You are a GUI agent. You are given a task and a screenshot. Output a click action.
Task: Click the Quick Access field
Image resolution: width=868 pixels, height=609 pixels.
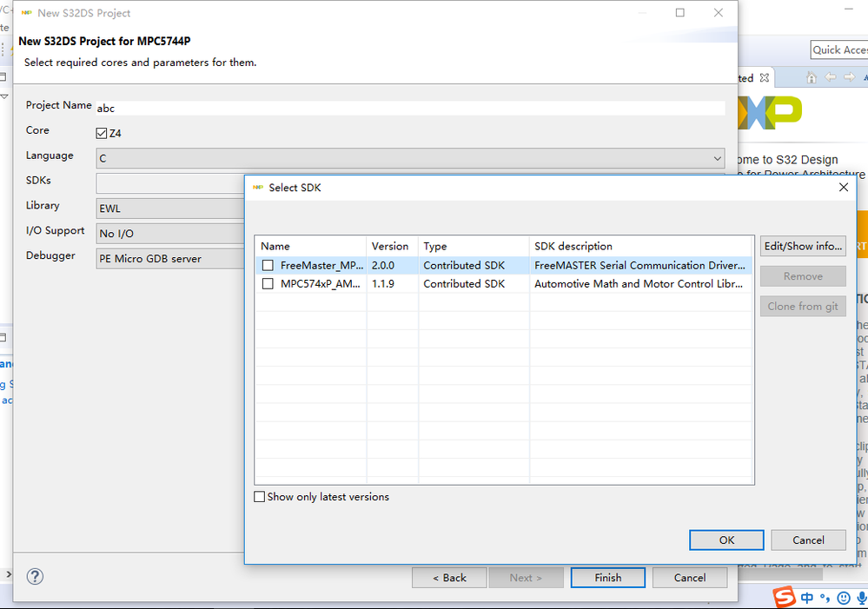[x=839, y=50]
